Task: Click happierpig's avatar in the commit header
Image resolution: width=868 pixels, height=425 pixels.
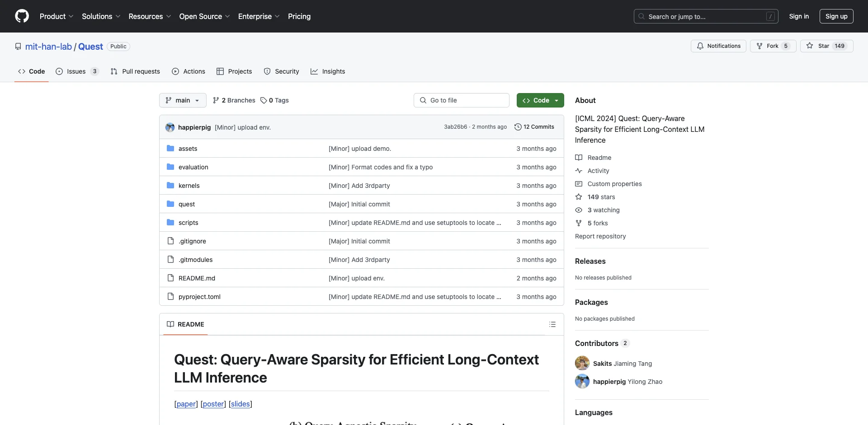Action: click(170, 127)
